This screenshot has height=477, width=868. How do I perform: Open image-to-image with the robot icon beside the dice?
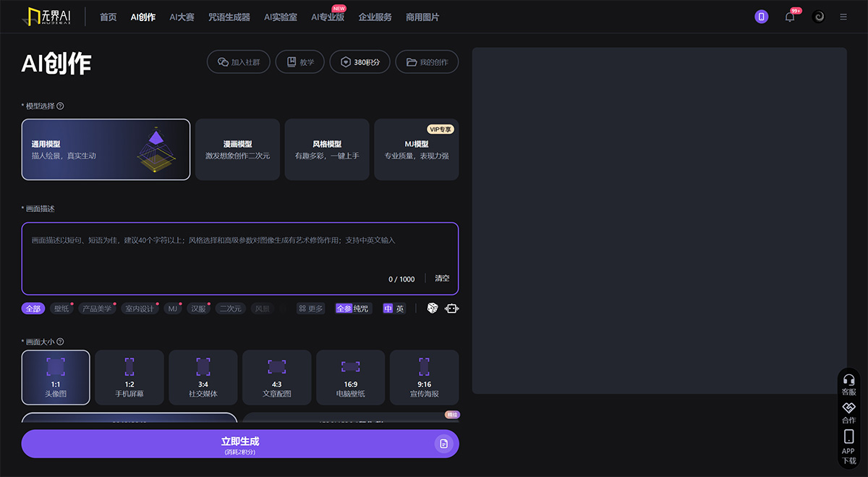(451, 308)
